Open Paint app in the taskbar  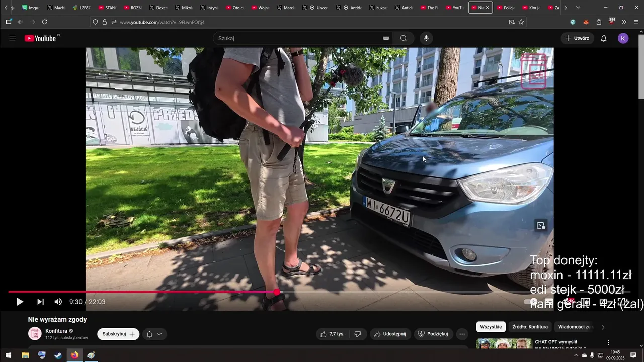[91, 355]
